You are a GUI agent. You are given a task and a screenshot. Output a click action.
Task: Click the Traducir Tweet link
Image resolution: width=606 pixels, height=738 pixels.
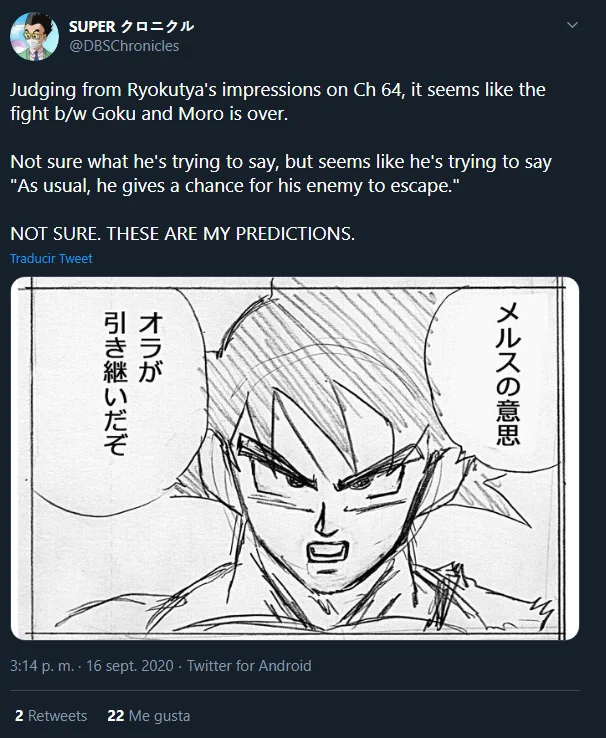tap(51, 258)
